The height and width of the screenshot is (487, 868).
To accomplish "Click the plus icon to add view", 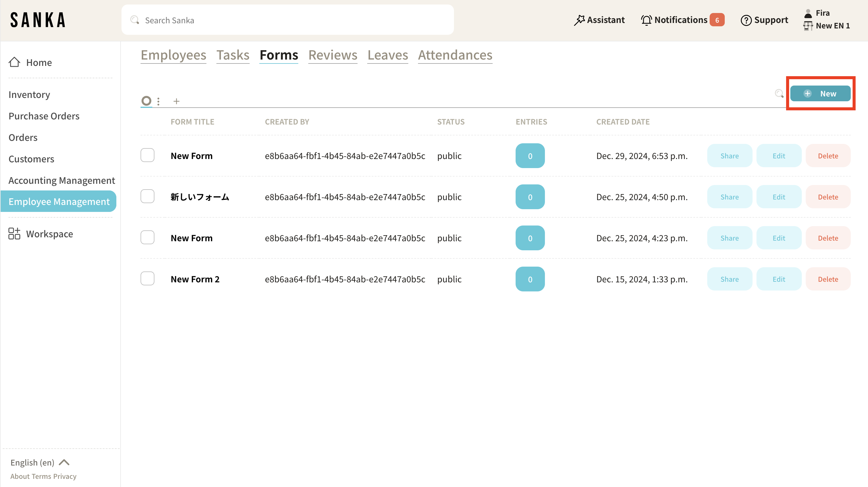I will pyautogui.click(x=176, y=101).
